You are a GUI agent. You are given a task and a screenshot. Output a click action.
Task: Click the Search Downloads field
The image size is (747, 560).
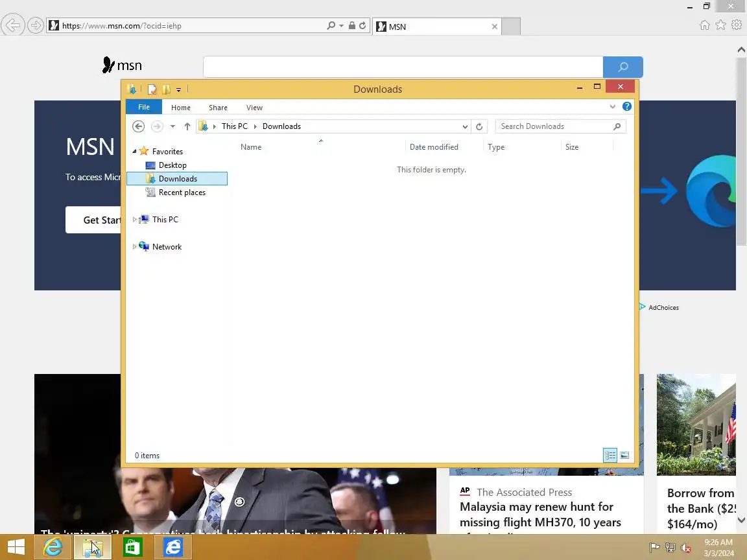click(x=560, y=126)
